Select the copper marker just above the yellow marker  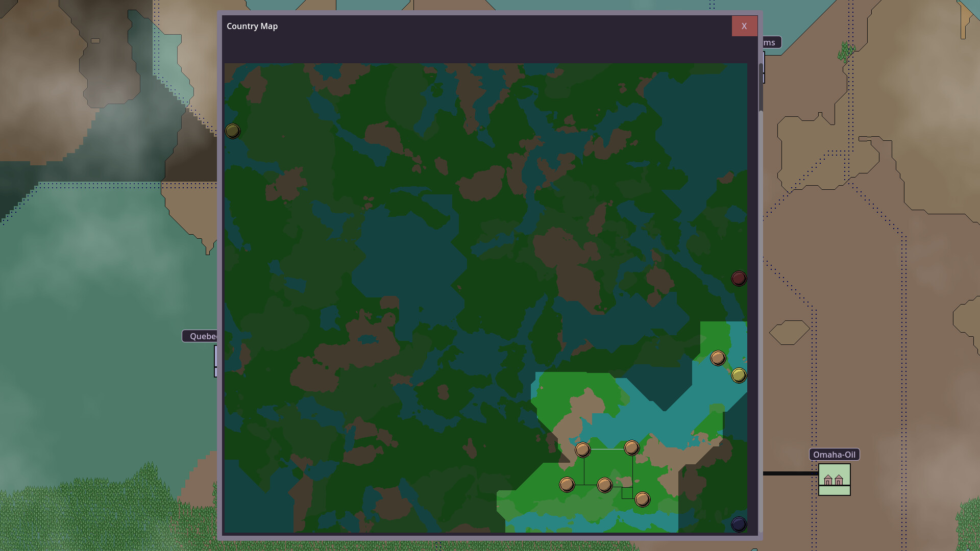[x=718, y=358]
